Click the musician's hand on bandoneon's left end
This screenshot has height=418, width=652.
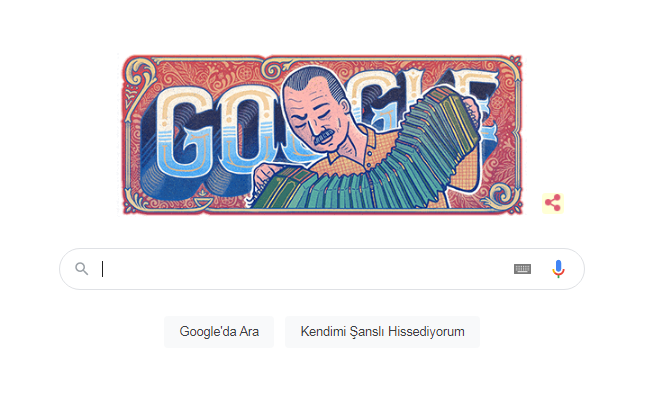264,177
